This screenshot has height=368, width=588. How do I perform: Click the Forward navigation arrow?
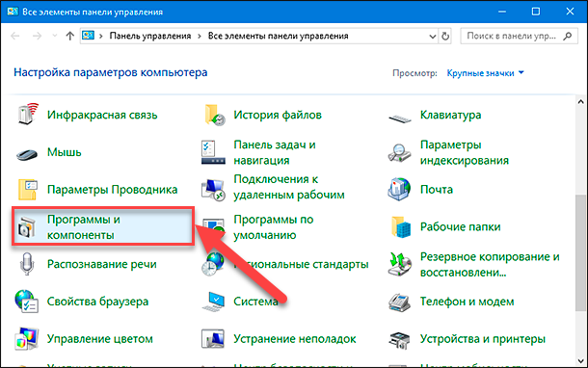point(37,36)
